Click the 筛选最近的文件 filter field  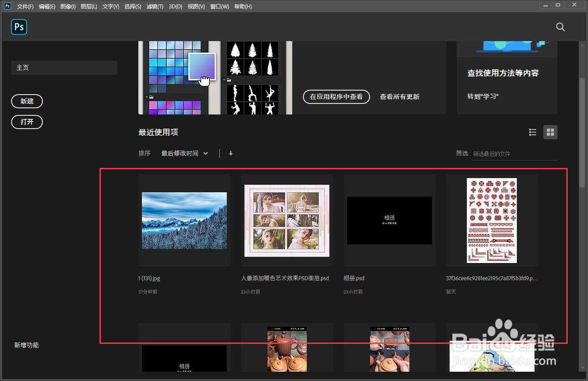pyautogui.click(x=515, y=154)
